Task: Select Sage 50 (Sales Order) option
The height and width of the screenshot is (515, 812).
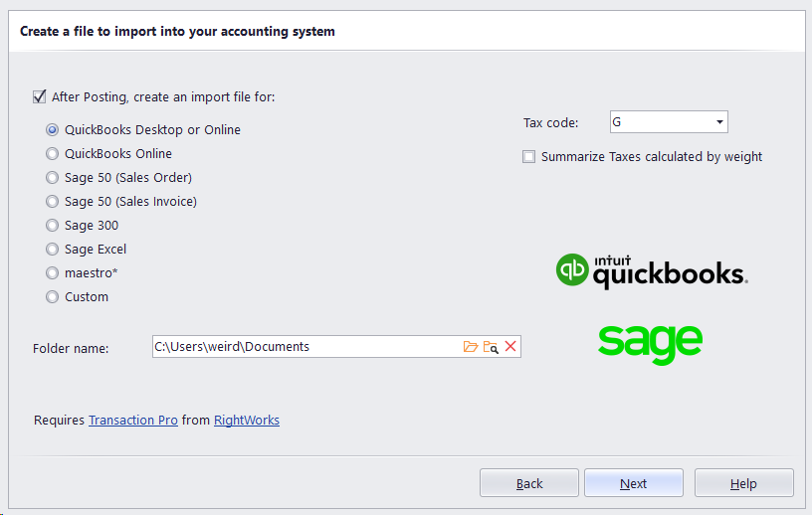Action: (x=53, y=178)
